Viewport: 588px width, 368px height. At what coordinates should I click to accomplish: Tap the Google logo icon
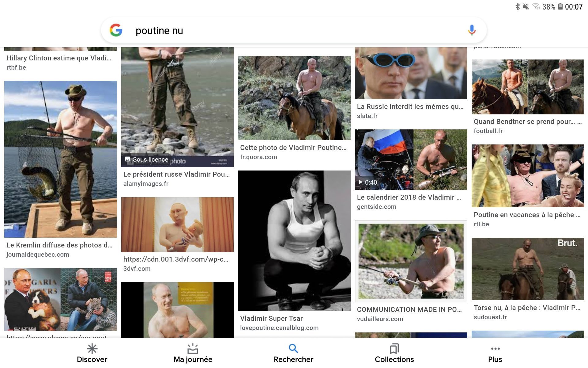(x=116, y=30)
